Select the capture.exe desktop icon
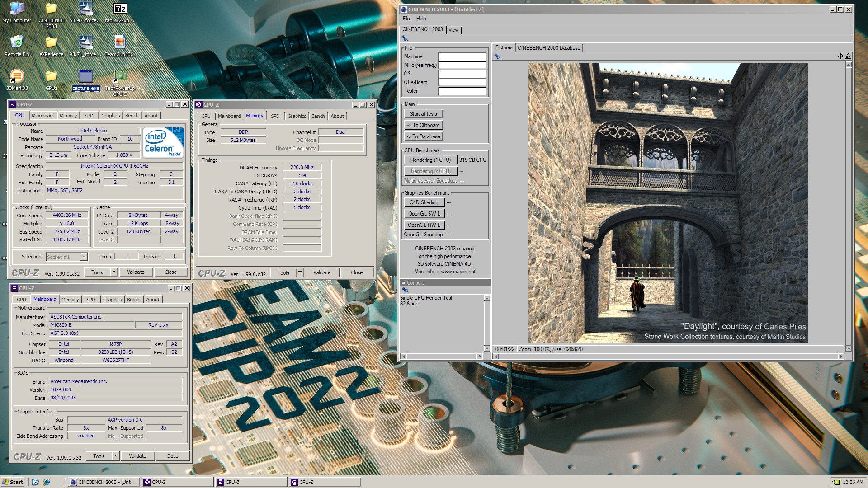 pyautogui.click(x=85, y=80)
